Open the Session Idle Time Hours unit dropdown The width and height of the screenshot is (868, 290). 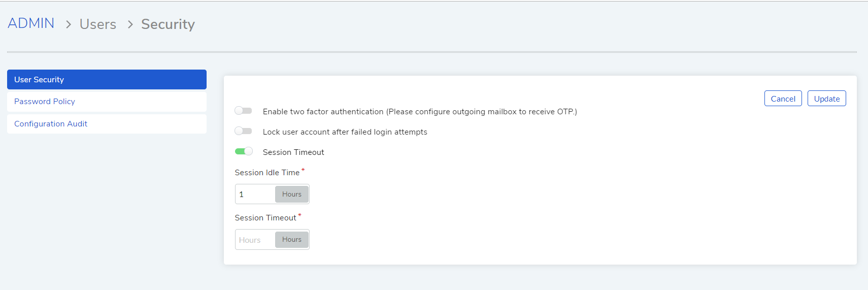point(292,194)
